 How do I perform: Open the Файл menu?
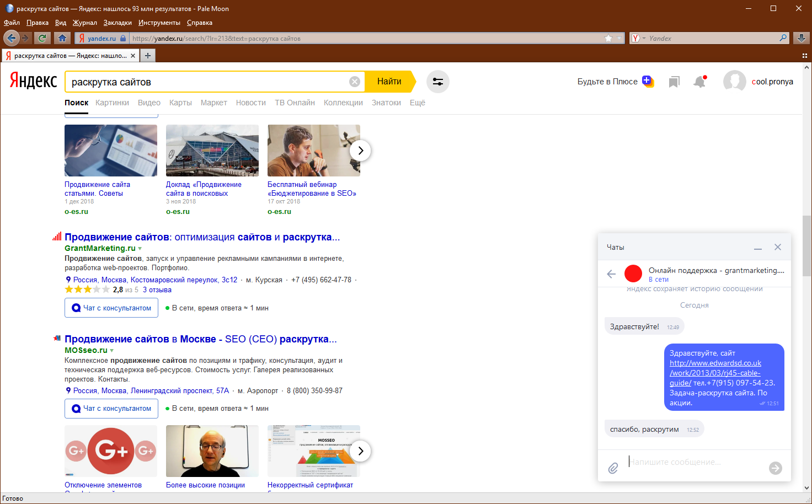pos(12,23)
